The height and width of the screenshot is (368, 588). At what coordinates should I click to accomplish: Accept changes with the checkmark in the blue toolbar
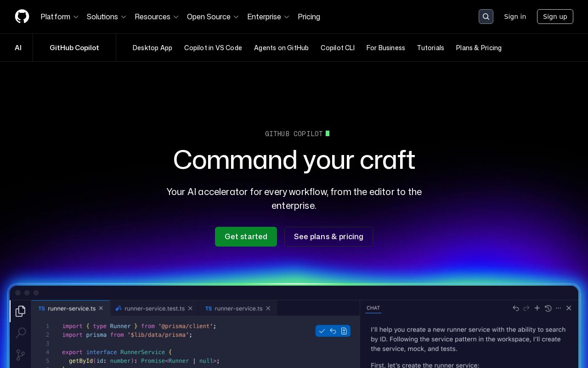tap(322, 331)
